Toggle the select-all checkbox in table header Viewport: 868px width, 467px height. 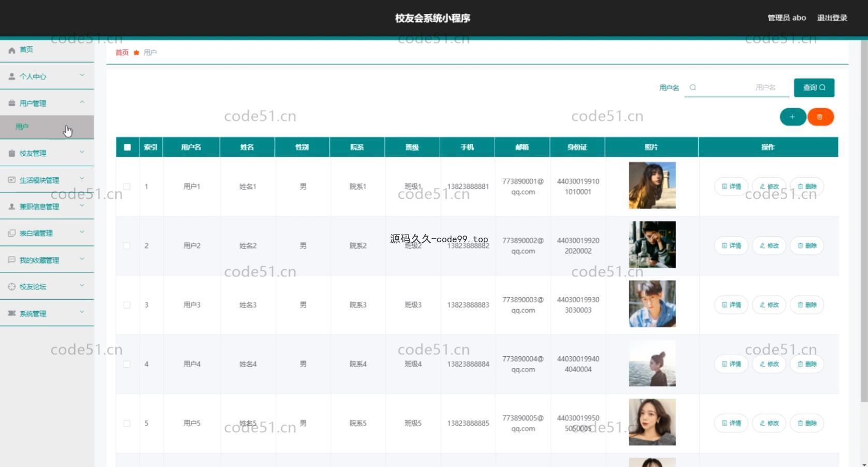tap(127, 147)
